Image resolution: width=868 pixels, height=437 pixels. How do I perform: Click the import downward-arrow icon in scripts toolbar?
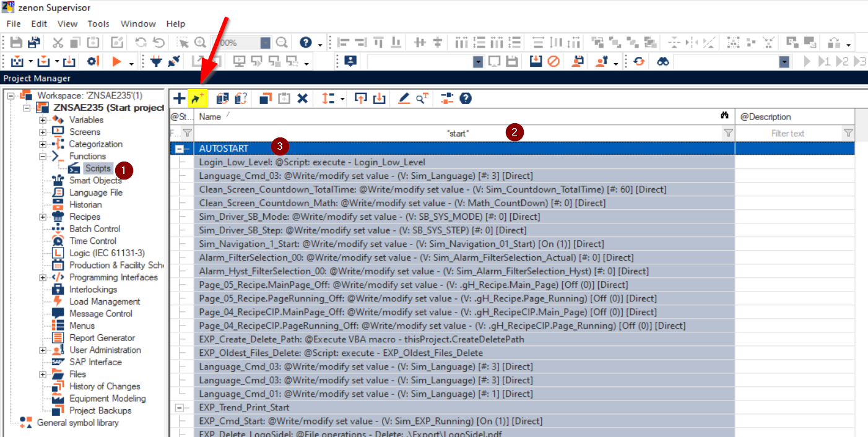click(379, 98)
